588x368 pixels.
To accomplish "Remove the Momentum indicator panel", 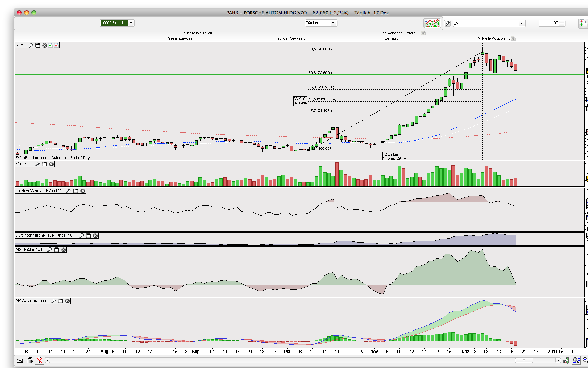I will [x=64, y=250].
